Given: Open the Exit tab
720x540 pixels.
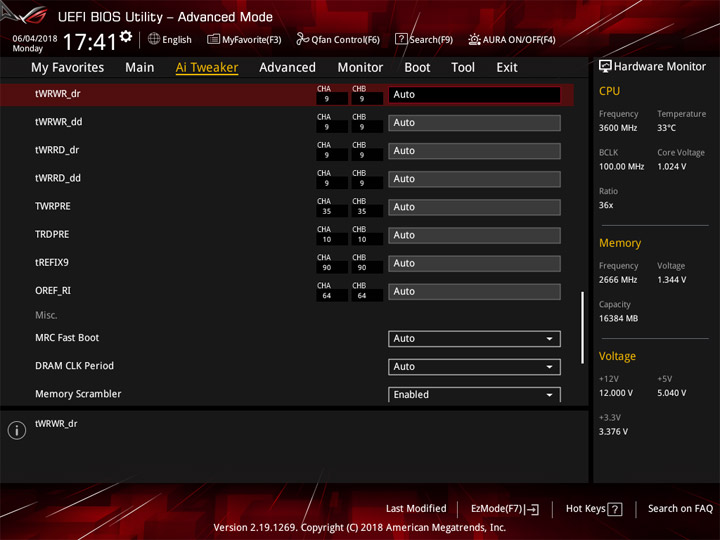Looking at the screenshot, I should [507, 68].
